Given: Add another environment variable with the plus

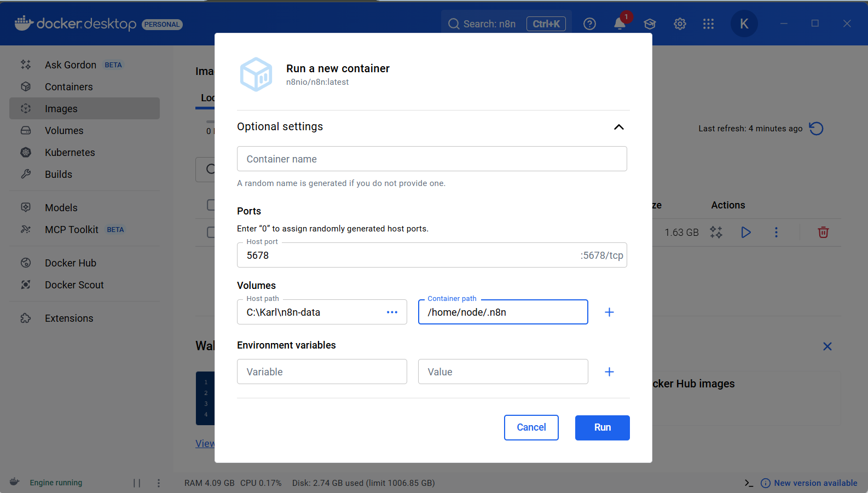Looking at the screenshot, I should (609, 372).
